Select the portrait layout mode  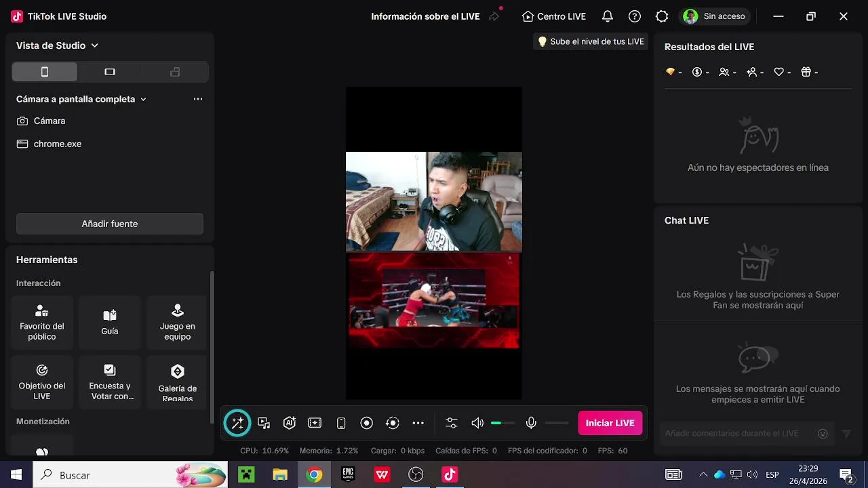click(x=45, y=72)
